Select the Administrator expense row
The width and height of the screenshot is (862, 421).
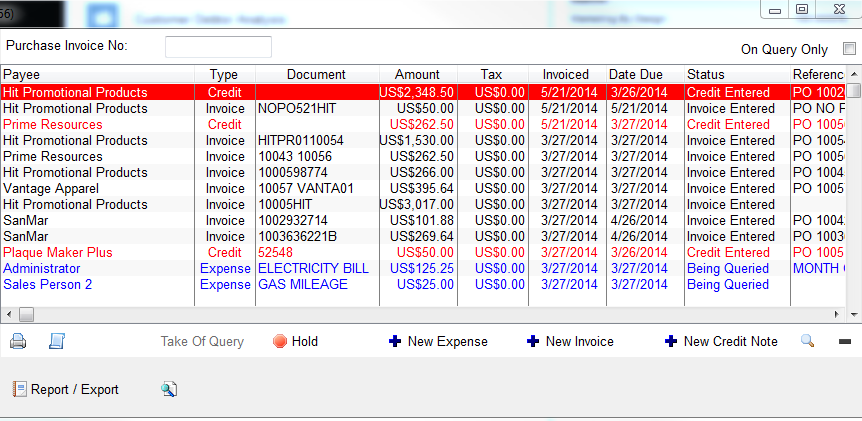coord(423,268)
